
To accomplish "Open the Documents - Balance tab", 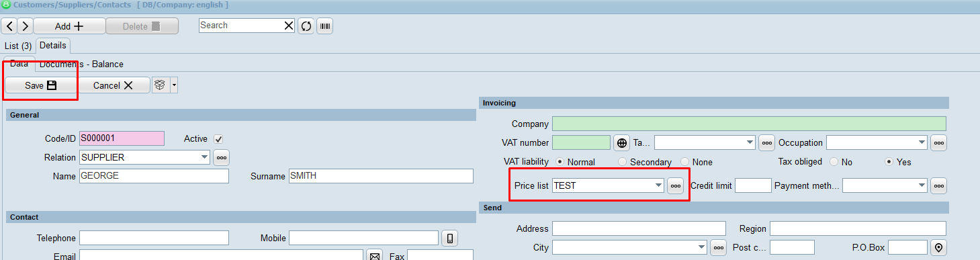I will tap(81, 64).
